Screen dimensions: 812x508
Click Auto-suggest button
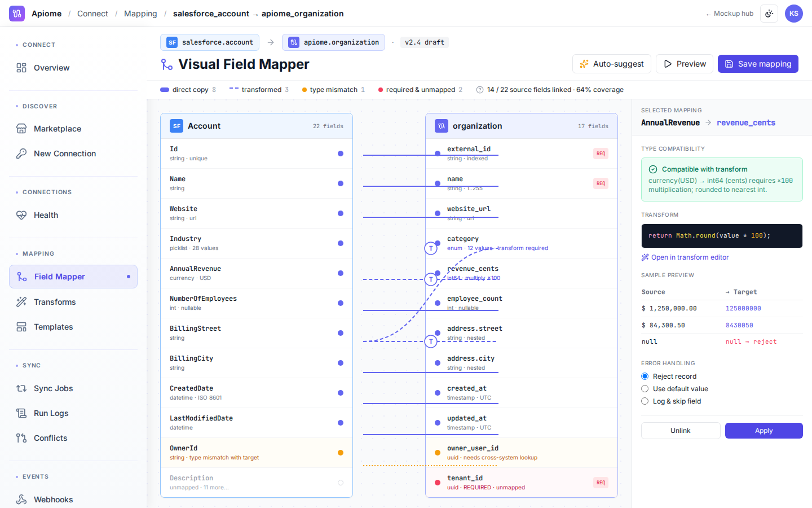coord(612,64)
